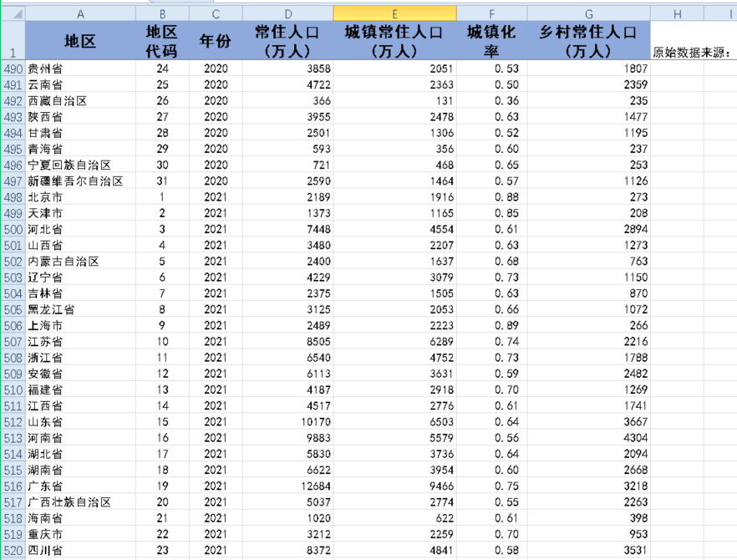Click the 城镇常住人口(万人) header cell

pos(394,40)
